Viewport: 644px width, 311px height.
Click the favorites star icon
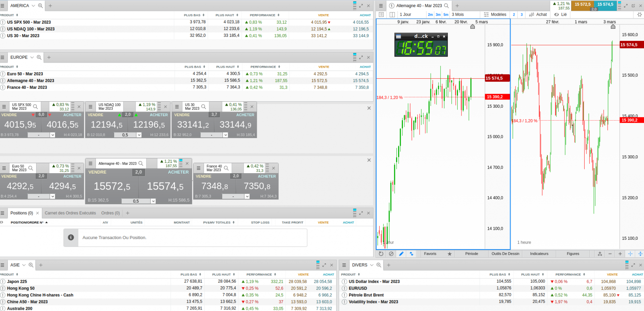(450, 254)
